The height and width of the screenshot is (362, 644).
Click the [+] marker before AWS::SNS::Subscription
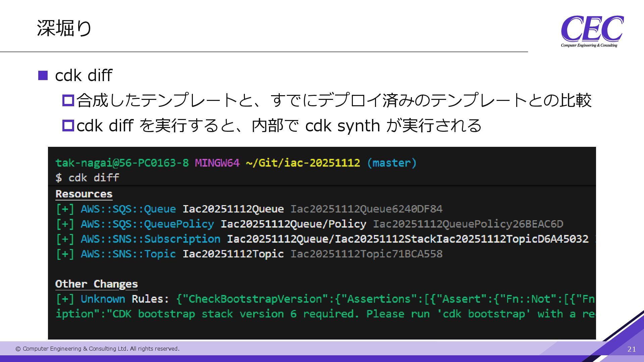point(65,239)
